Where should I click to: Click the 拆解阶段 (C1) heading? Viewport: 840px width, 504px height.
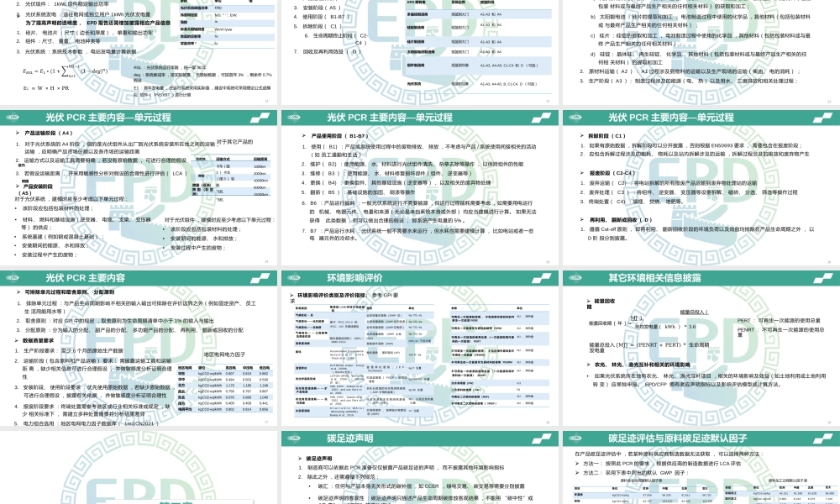607,136
